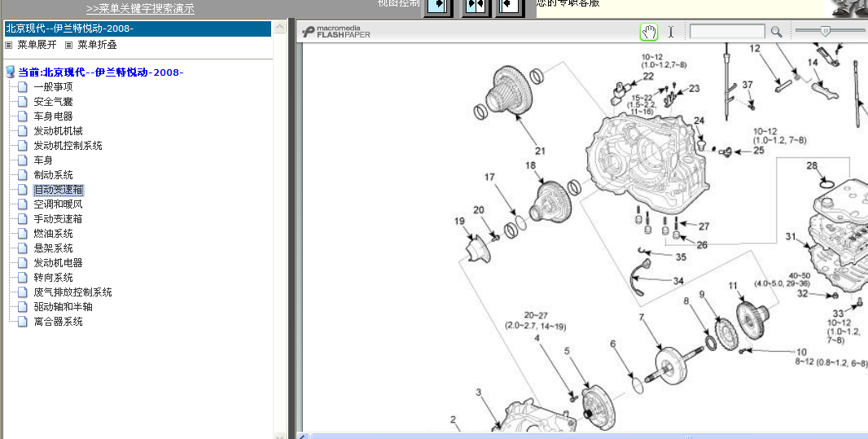This screenshot has height=439, width=868.
Task: Click the page icon beside 发动机电器
Action: tap(22, 263)
